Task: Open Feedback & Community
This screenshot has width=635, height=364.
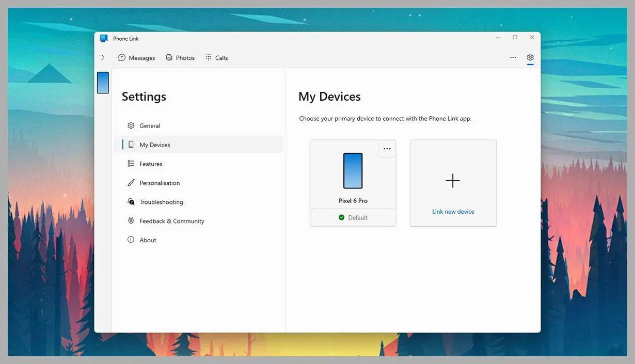Action: [198, 221]
